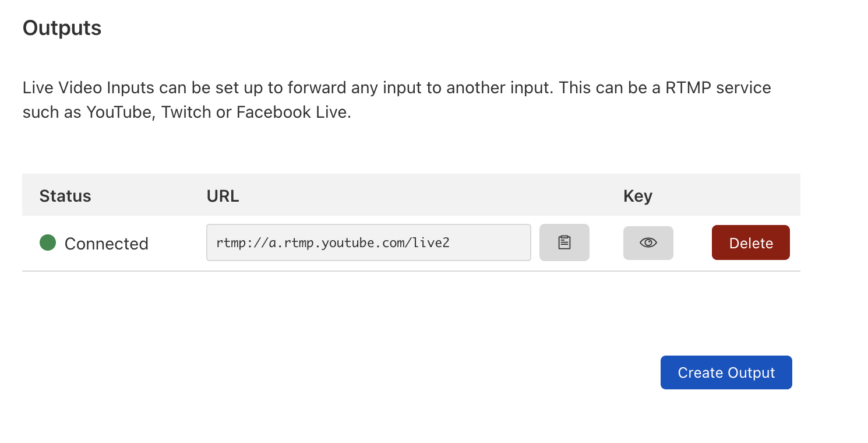Click "Facebook Live" in the description

(x=293, y=112)
